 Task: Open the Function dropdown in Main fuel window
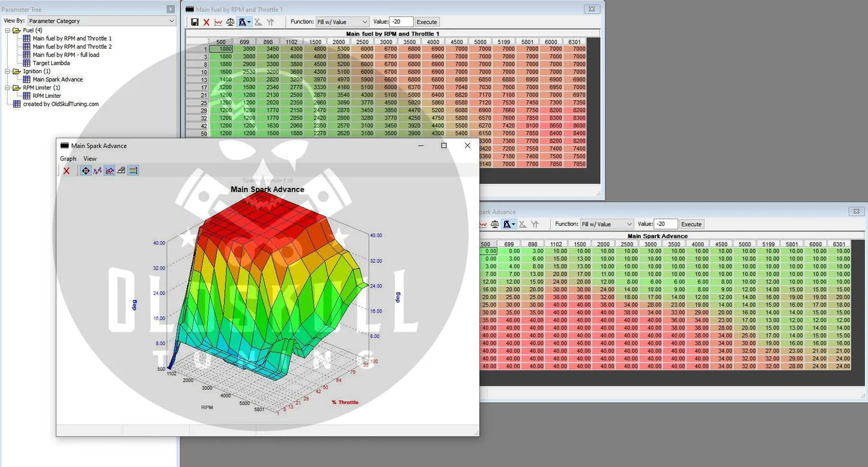[342, 22]
